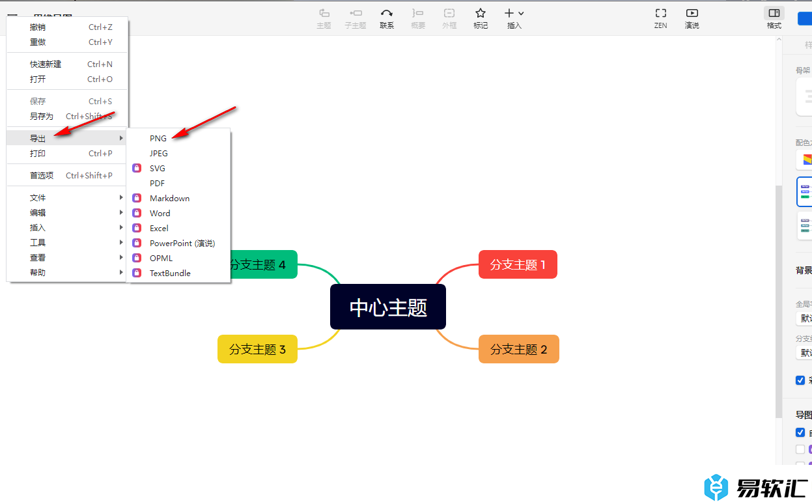Expand the Help (帮助) submenu
Viewport: 812px width, 504px height.
pos(67,272)
